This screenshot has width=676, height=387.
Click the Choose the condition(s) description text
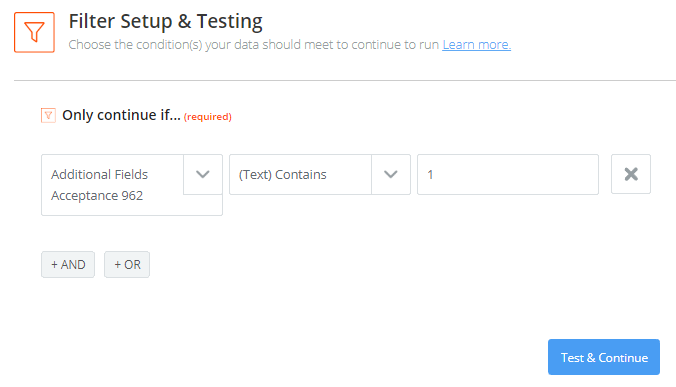[254, 44]
